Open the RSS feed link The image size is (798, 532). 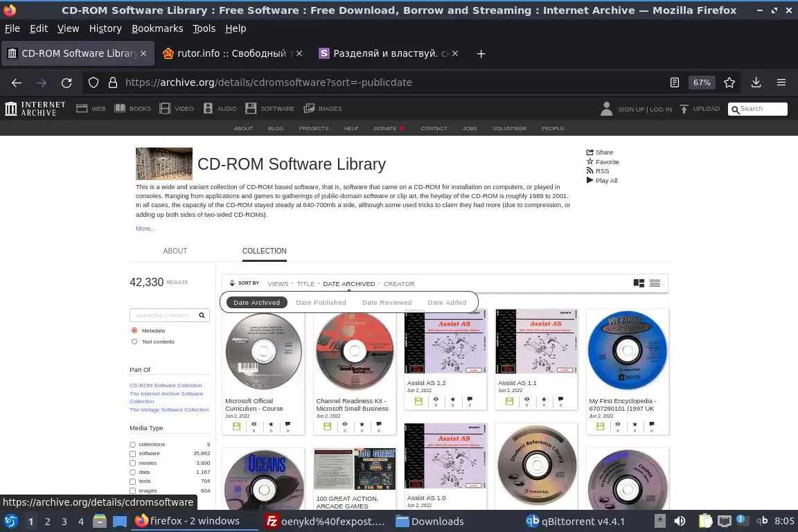click(x=598, y=171)
